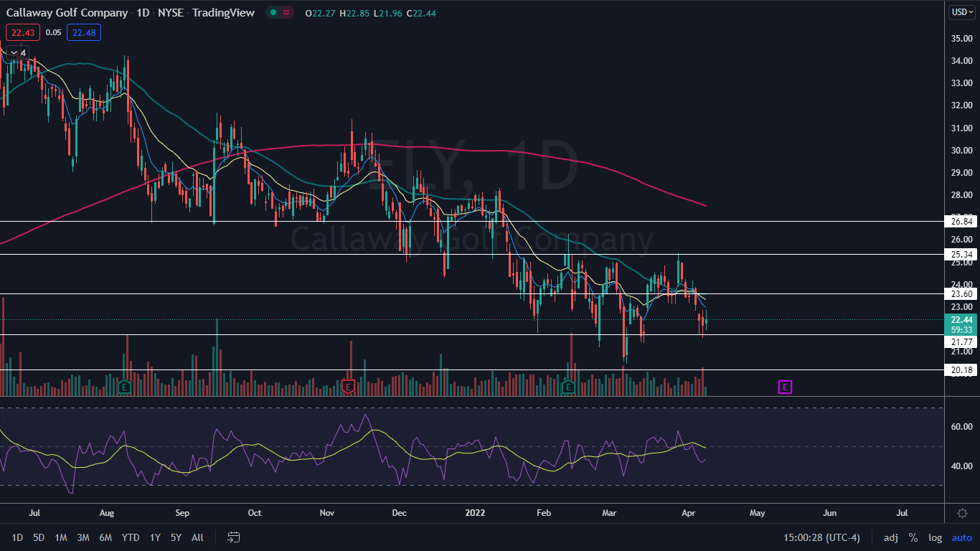This screenshot has width=980, height=551.
Task: Click the red earnings marker near November
Action: pos(349,387)
